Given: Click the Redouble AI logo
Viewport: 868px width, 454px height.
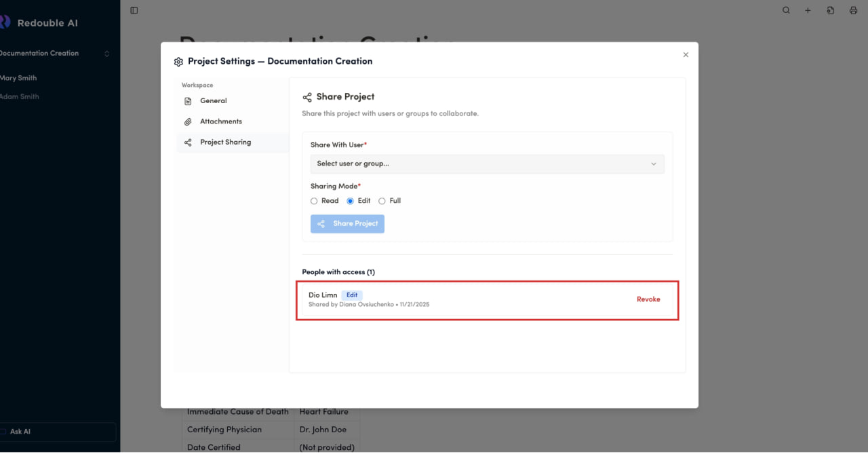Looking at the screenshot, I should (x=5, y=22).
